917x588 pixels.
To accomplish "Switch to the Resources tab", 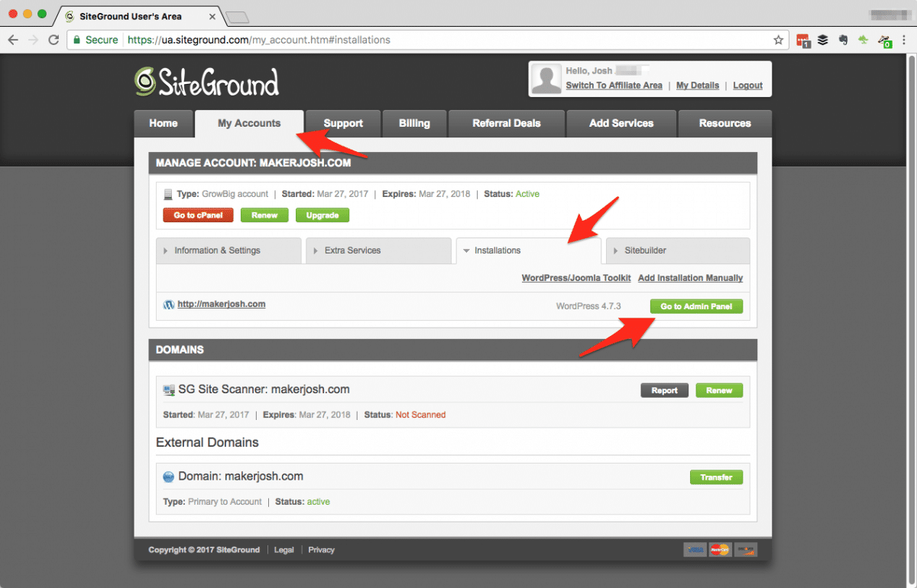I will [x=725, y=124].
